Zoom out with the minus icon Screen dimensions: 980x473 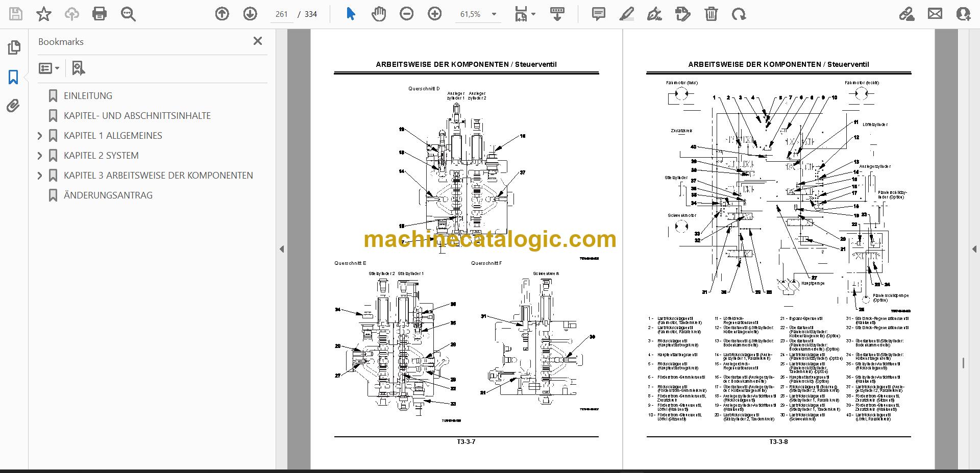point(406,14)
